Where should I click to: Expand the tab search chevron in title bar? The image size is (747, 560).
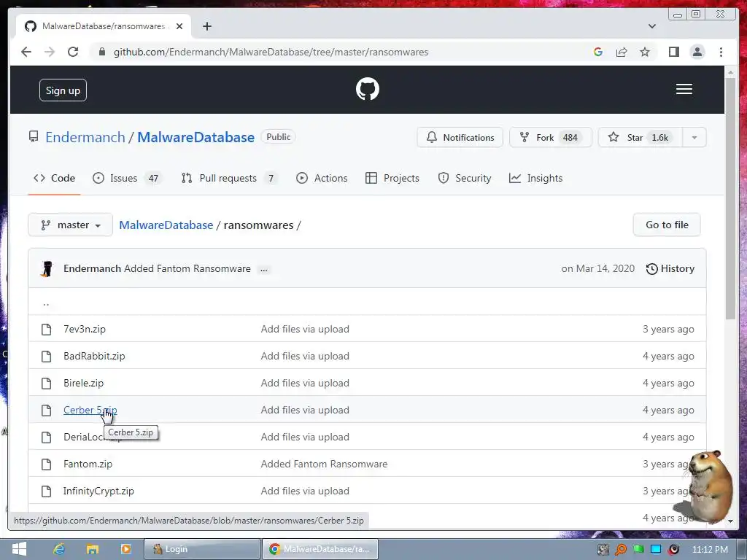651,26
